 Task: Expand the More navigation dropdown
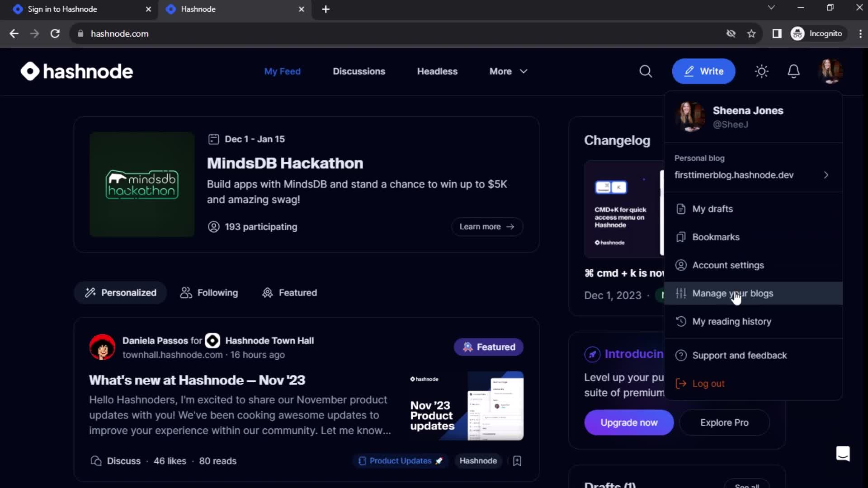point(506,71)
